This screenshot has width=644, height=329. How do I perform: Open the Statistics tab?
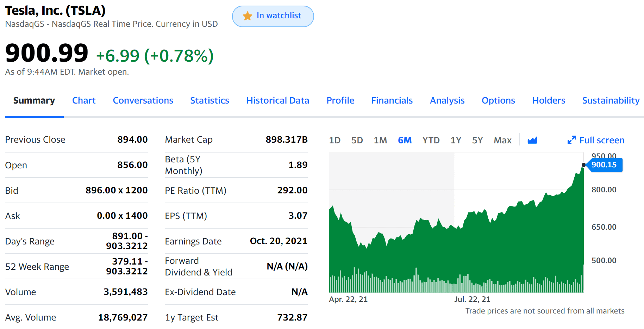tap(210, 100)
